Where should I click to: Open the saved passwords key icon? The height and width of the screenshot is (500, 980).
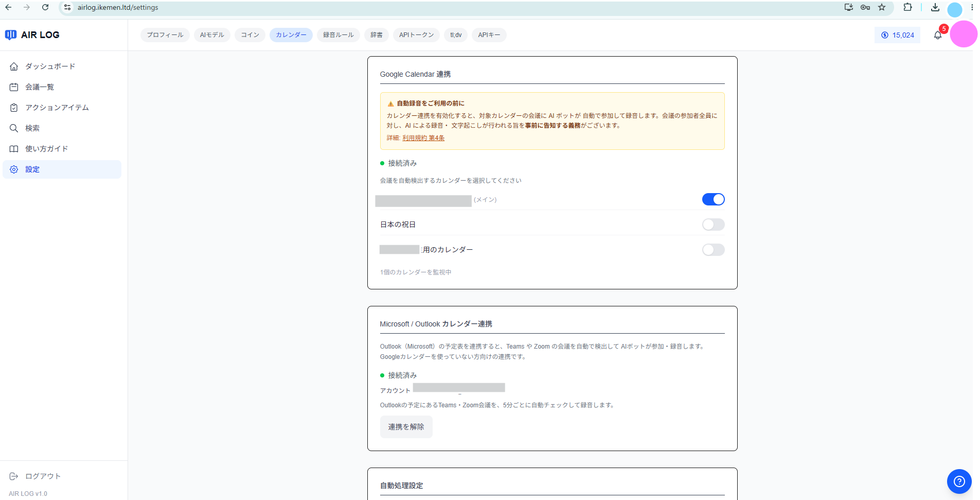[865, 7]
